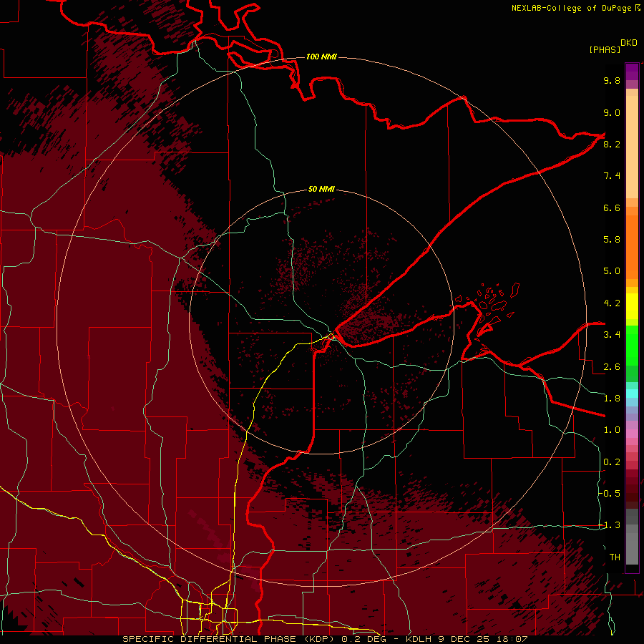This screenshot has height=644, width=644.
Task: Click the -1.3 legend value
Action: click(610, 525)
